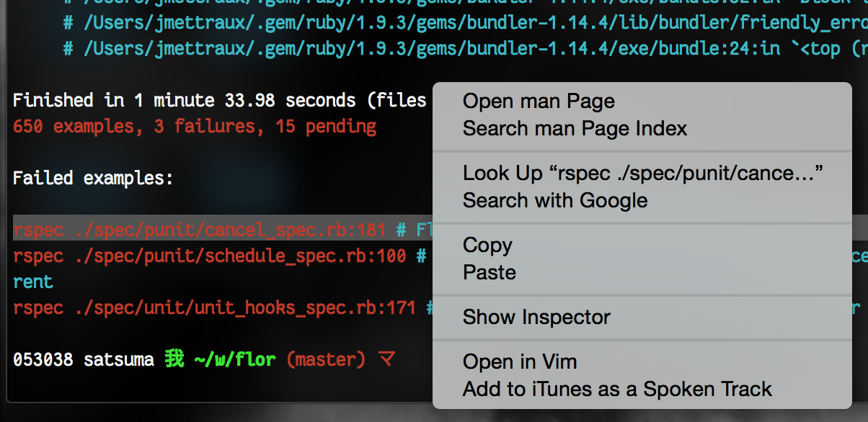Open Show Inspector from context menu
Image resolution: width=868 pixels, height=422 pixels.
click(x=536, y=318)
